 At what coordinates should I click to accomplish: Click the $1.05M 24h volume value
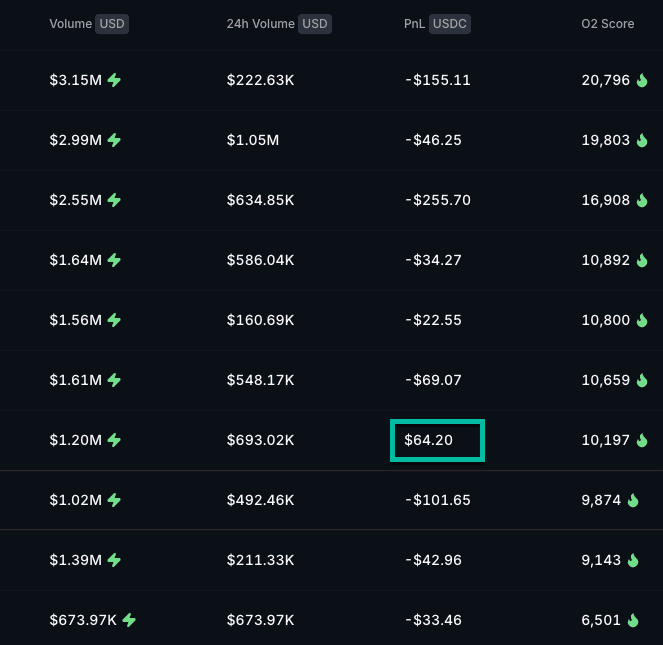tap(252, 140)
